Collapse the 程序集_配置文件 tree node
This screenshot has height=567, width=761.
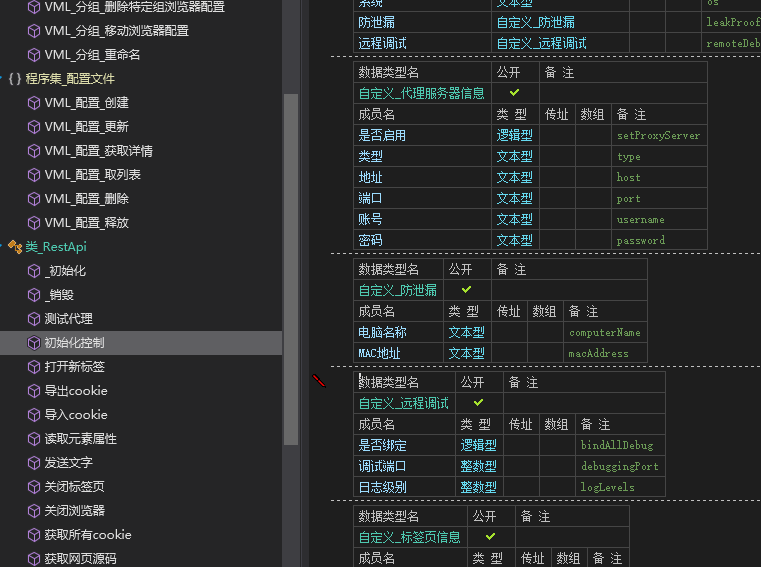click(1, 78)
